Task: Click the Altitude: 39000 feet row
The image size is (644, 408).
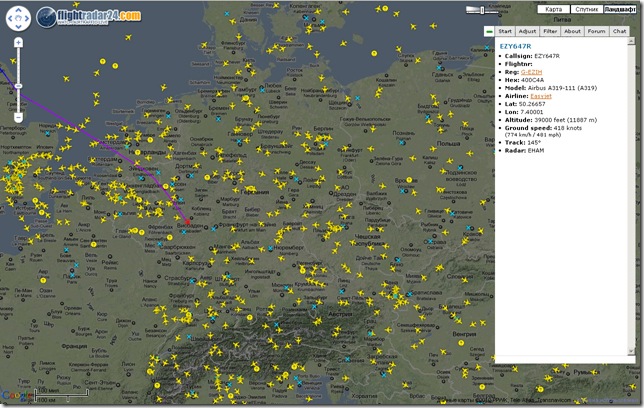Action: coord(550,120)
